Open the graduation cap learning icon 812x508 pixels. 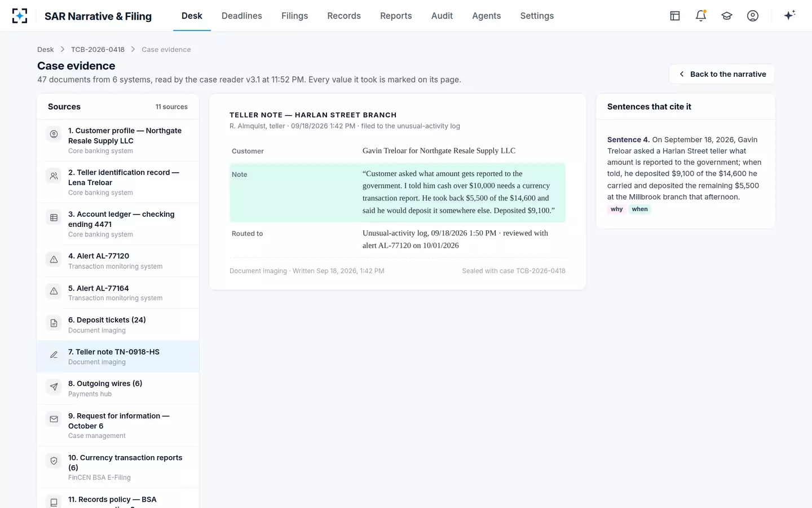[x=727, y=16]
